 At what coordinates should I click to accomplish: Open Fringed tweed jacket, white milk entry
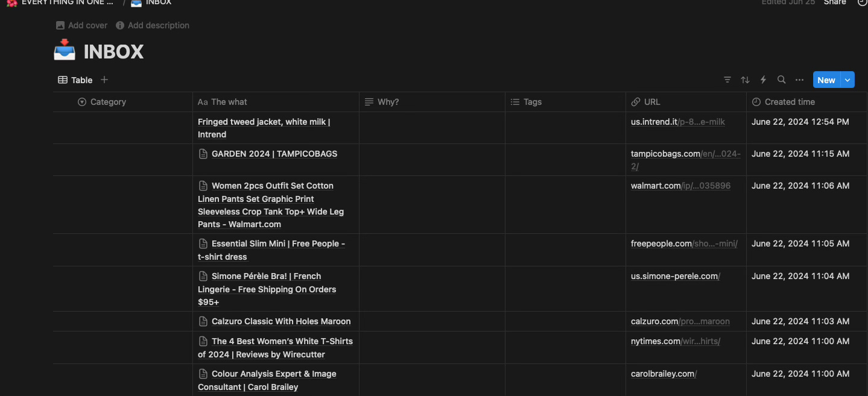pos(264,128)
